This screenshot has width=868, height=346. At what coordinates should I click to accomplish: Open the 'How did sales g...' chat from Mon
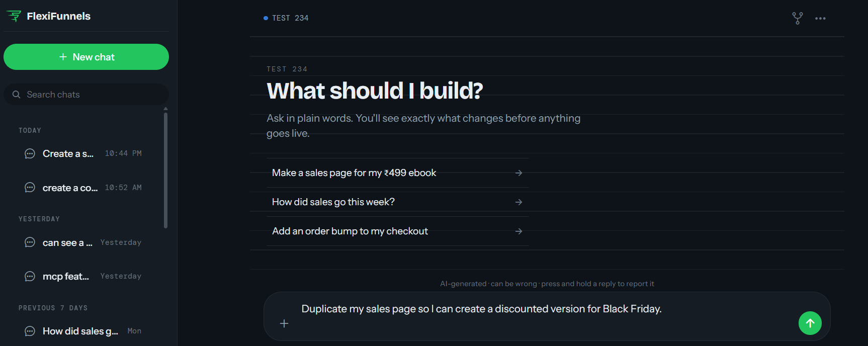coord(83,331)
